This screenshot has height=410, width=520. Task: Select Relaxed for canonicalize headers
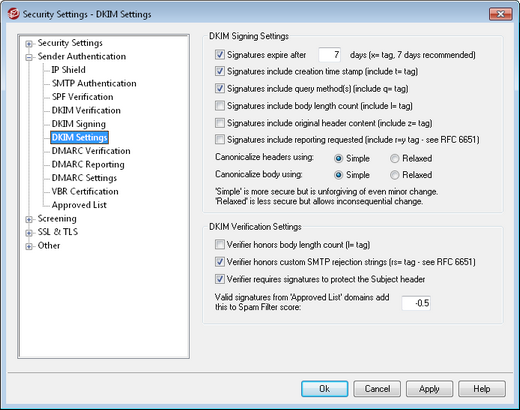[x=395, y=159]
